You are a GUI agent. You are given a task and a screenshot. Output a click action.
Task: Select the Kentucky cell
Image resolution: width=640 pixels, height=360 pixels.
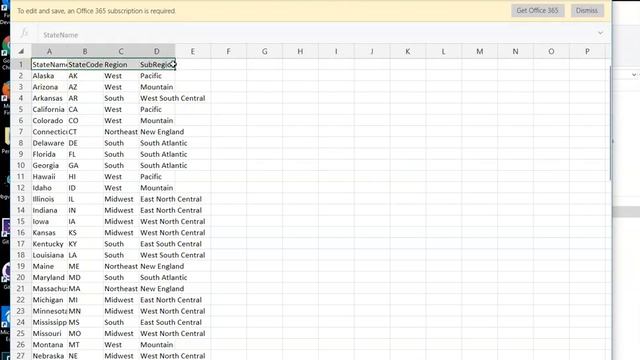click(49, 244)
